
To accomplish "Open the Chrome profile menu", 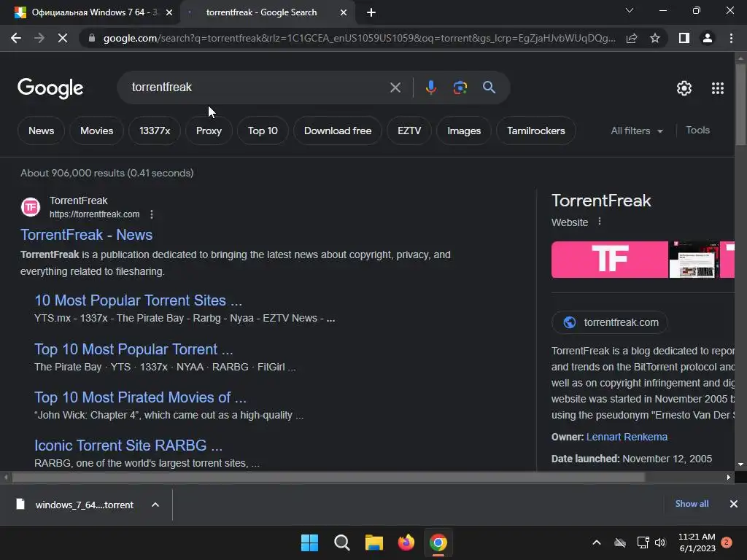I will point(708,38).
